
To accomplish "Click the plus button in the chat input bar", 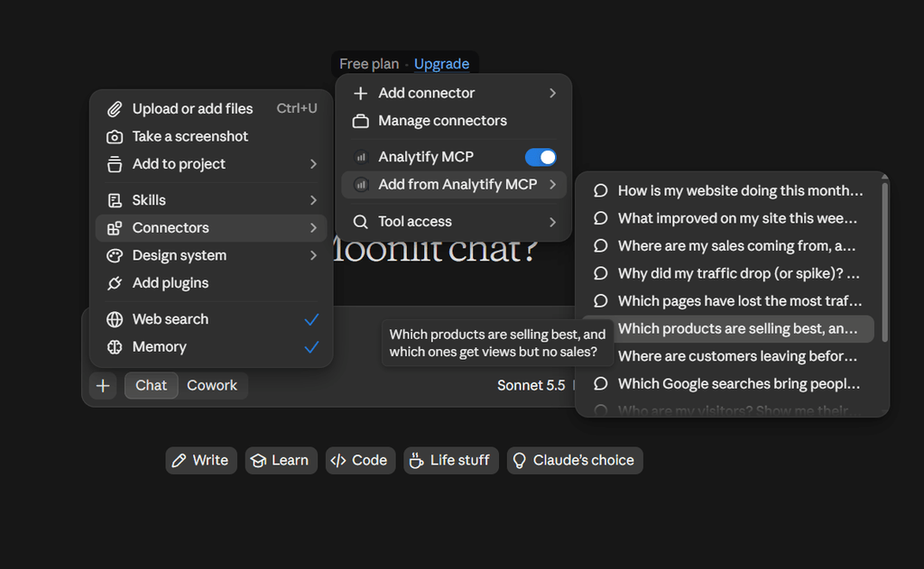I will 103,386.
